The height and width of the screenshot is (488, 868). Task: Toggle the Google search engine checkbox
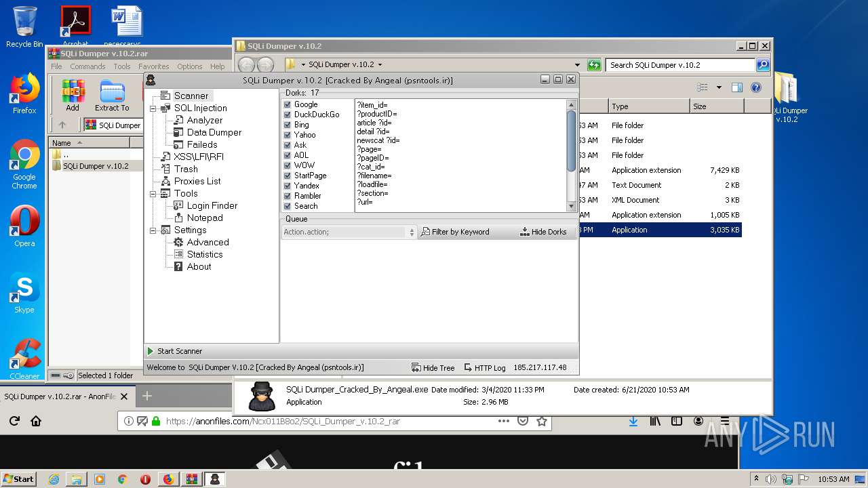click(288, 104)
